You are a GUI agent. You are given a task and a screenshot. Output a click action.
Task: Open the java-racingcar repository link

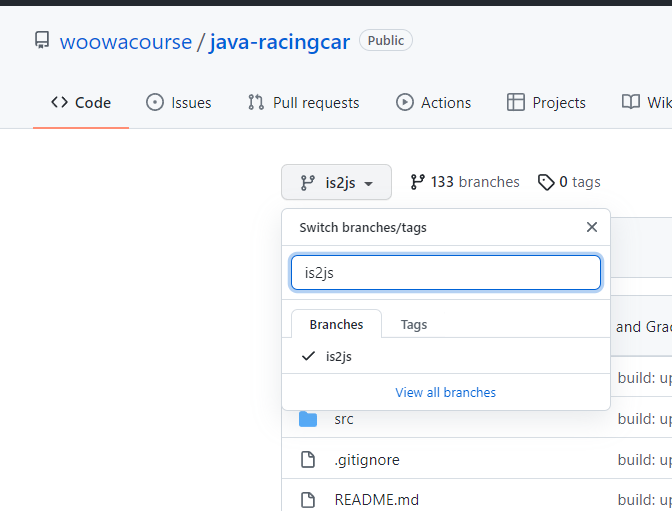pyautogui.click(x=279, y=42)
